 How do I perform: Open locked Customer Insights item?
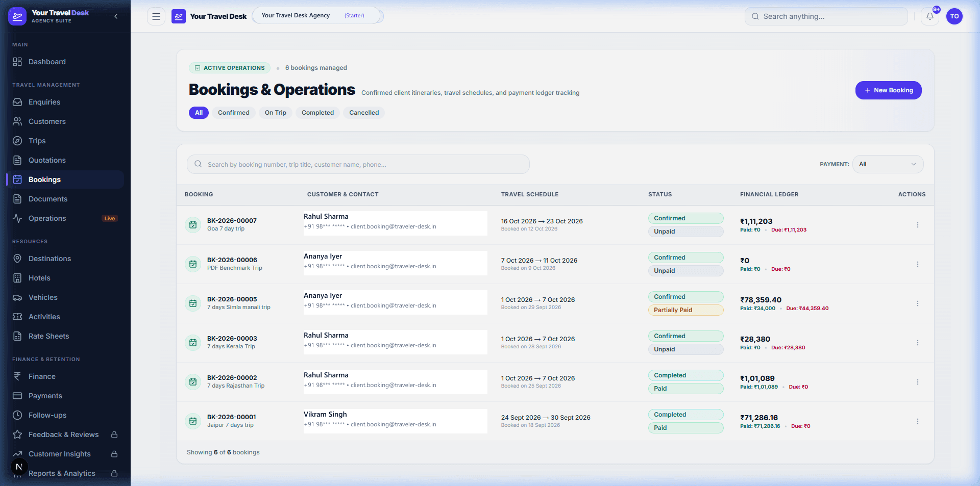[65, 454]
